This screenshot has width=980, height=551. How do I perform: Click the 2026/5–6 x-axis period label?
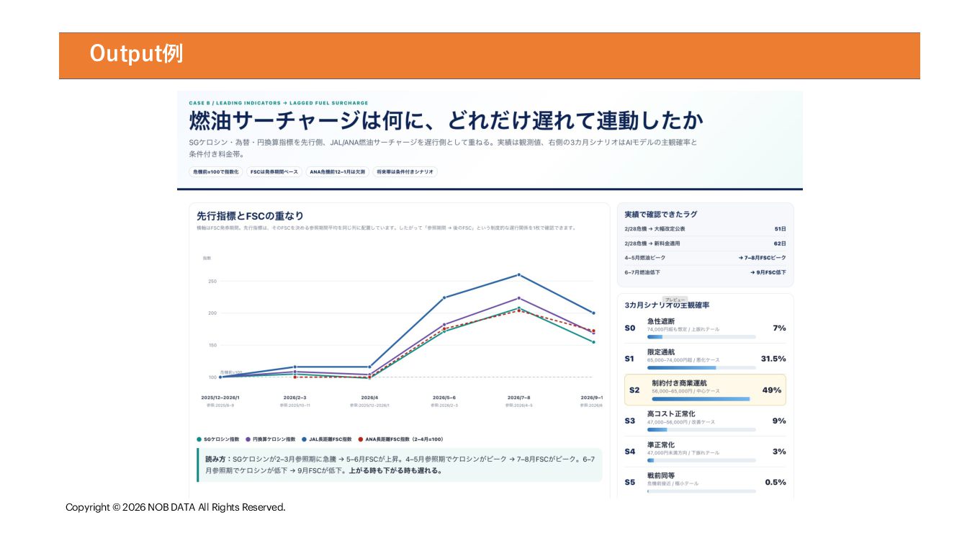[x=444, y=398]
